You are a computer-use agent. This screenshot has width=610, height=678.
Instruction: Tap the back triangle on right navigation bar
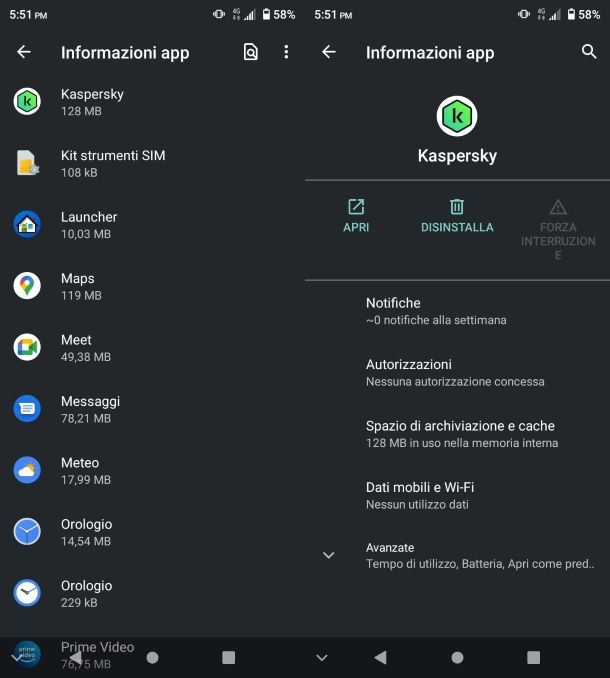pos(380,658)
